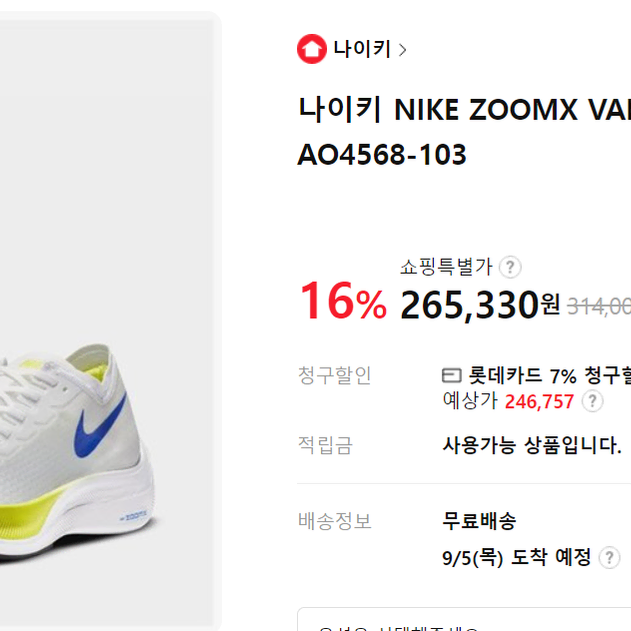Click the red home icon beside 나이키
Image resolution: width=631 pixels, height=631 pixels.
[311, 49]
